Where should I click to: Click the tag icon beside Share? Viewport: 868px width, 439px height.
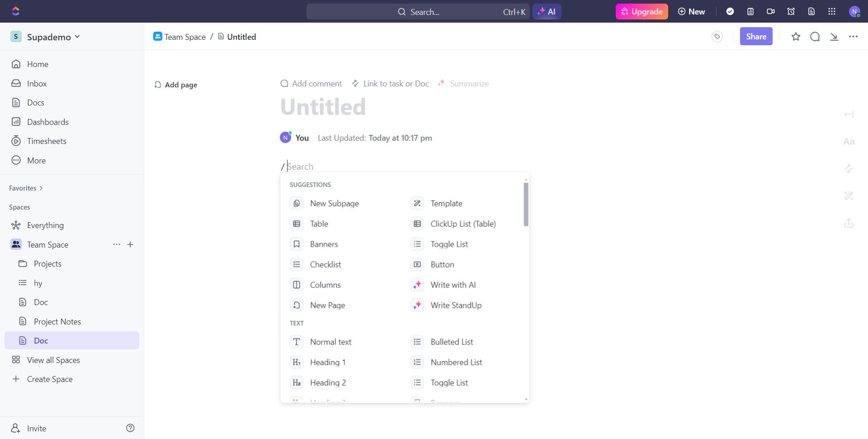click(x=717, y=37)
